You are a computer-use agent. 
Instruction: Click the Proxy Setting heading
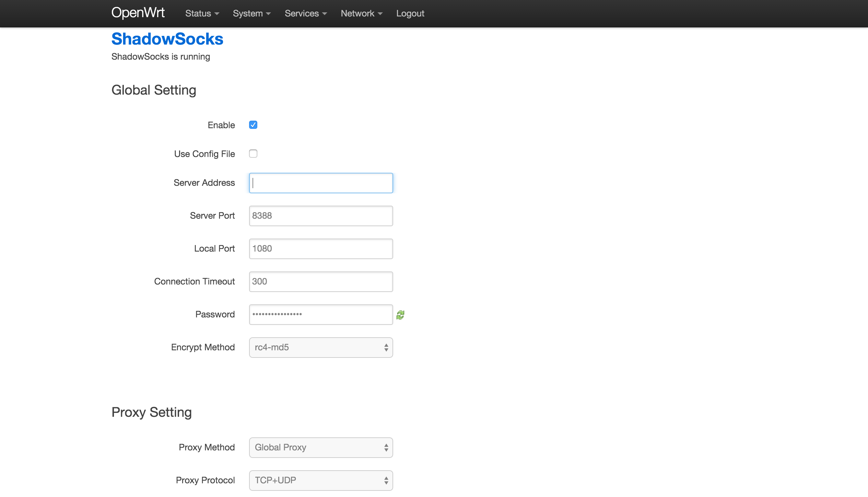coord(152,412)
